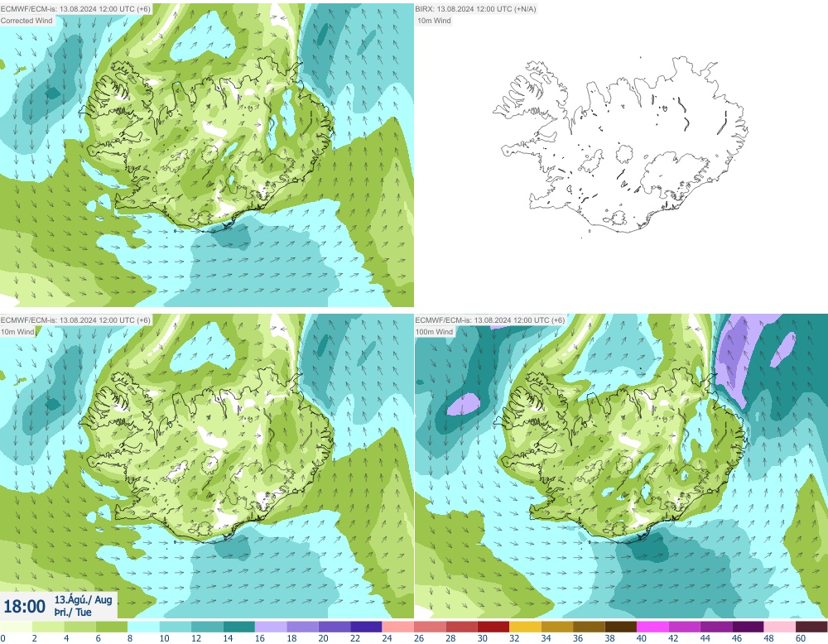Click the Corrected Wind panel label

27,21
